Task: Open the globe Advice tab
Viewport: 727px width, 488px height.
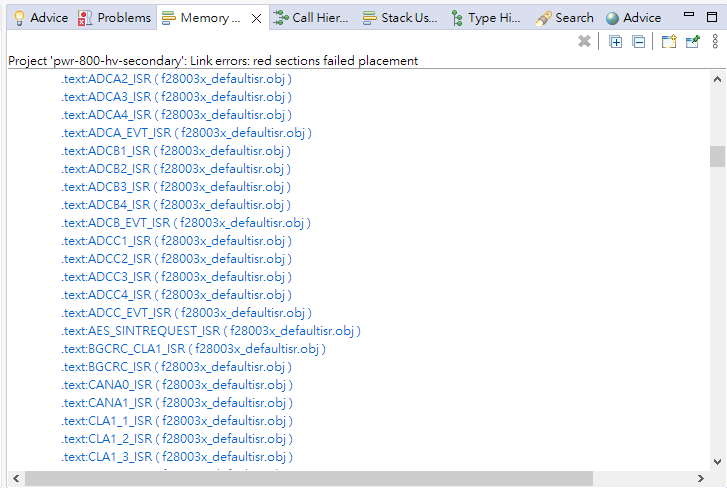Action: point(633,18)
